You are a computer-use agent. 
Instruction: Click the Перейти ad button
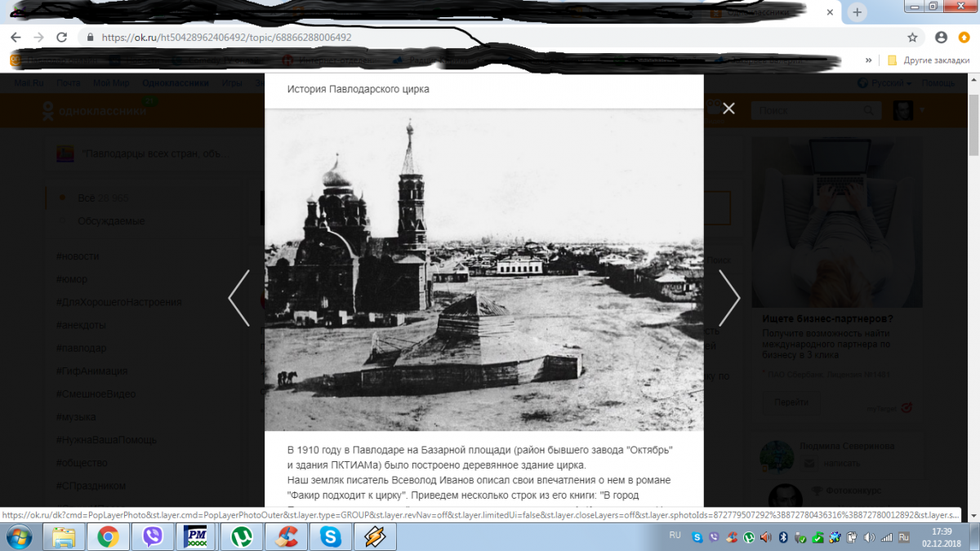pos(791,402)
